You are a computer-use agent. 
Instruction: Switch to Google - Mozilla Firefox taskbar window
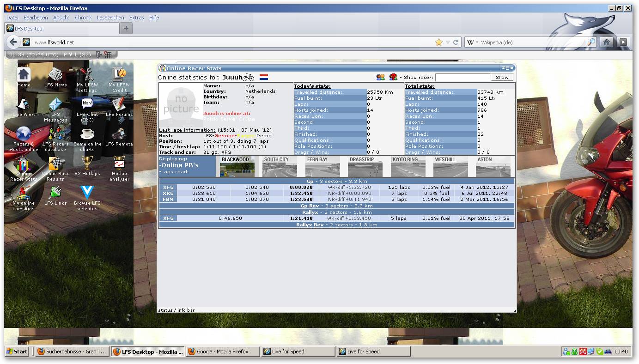pos(223,352)
